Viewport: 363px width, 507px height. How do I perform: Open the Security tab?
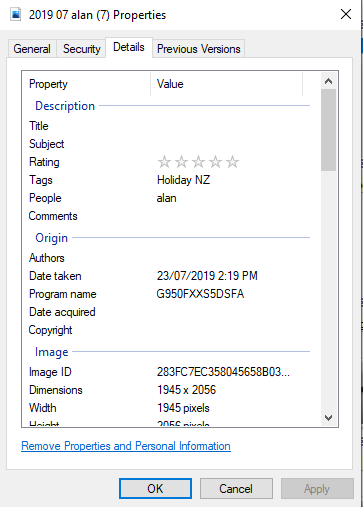[x=82, y=49]
